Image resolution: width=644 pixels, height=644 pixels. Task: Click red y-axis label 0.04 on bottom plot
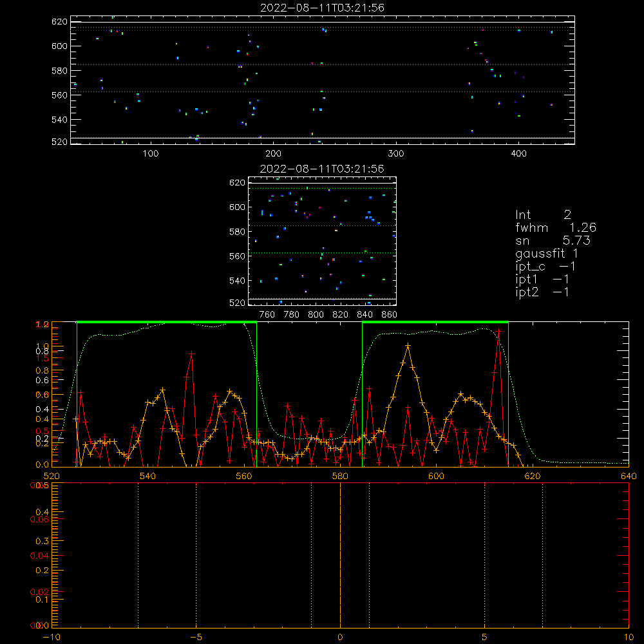tap(39, 556)
